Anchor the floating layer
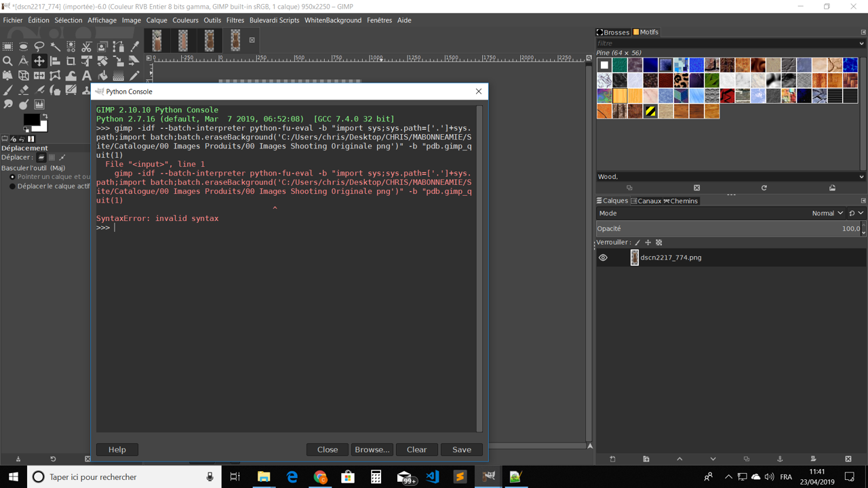 coord(780,459)
